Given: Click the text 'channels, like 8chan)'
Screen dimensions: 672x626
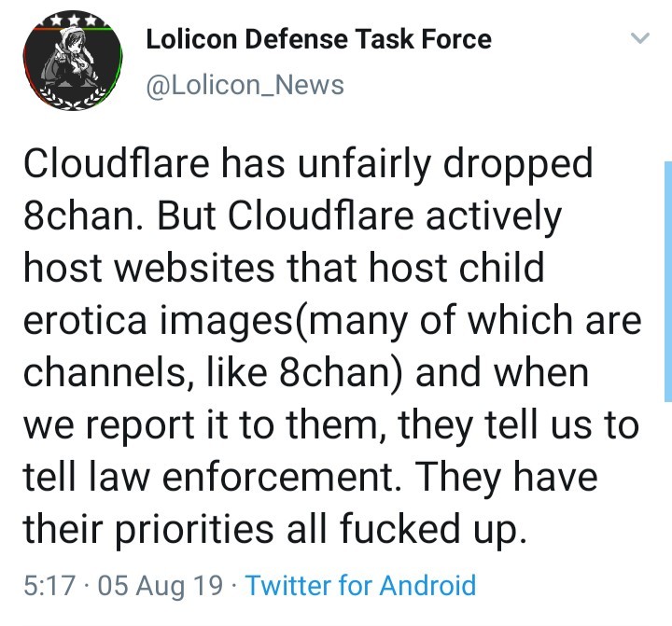Looking at the screenshot, I should [213, 372].
